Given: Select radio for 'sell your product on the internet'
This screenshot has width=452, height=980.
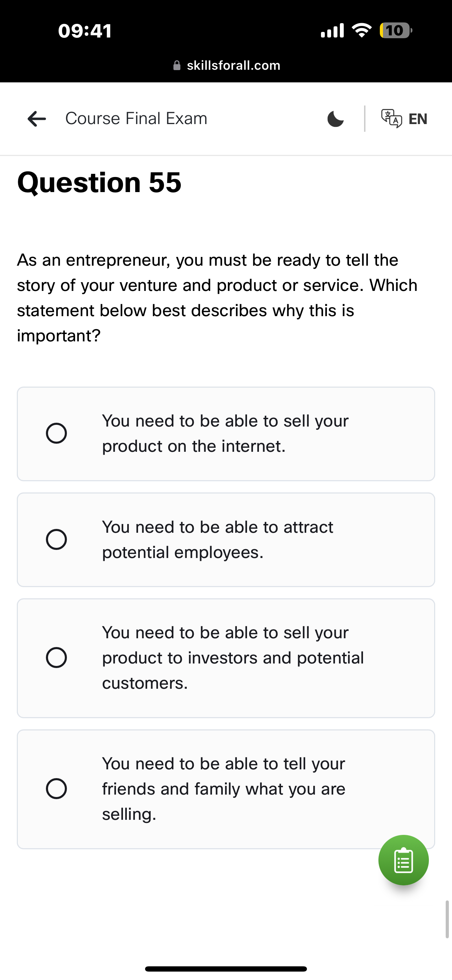Looking at the screenshot, I should pos(56,433).
